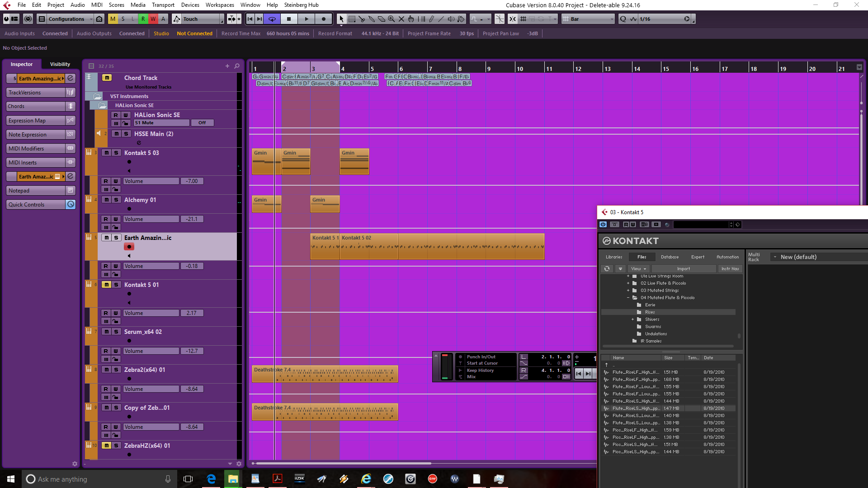This screenshot has height=488, width=868.
Task: Mute the Alchemy 01 track
Action: (106, 200)
